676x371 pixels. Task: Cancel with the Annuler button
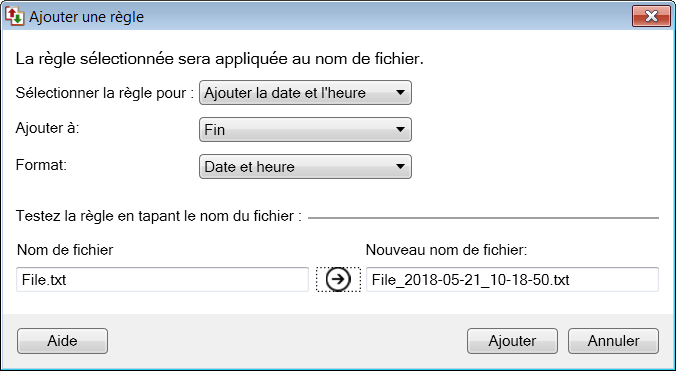pos(613,341)
